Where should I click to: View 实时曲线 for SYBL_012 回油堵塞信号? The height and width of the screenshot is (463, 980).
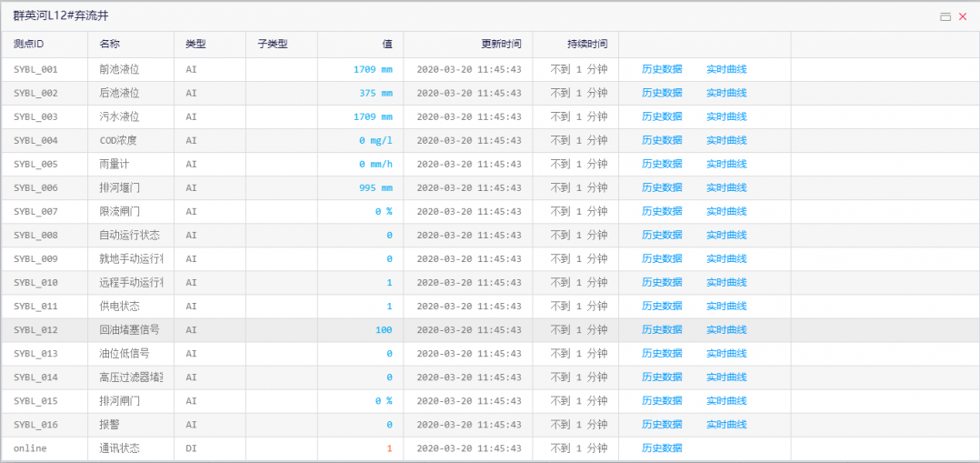726,329
